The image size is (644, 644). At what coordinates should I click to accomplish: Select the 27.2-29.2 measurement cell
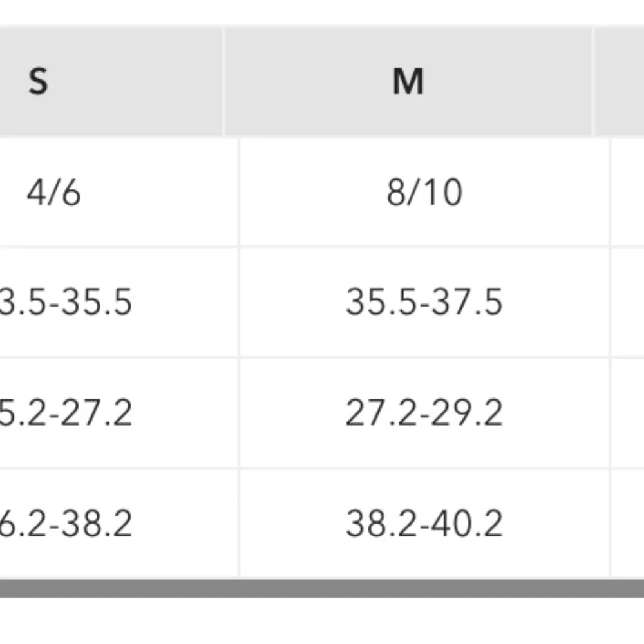424,413
